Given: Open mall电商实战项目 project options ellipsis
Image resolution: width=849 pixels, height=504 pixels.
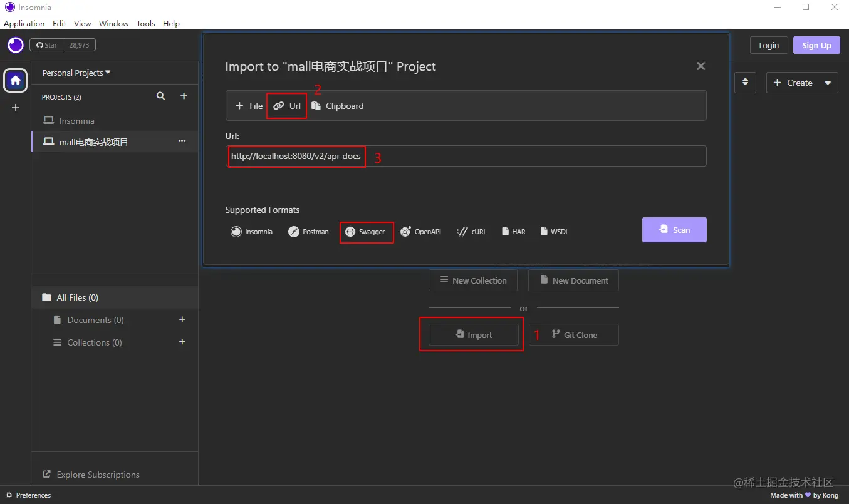Looking at the screenshot, I should pyautogui.click(x=182, y=141).
